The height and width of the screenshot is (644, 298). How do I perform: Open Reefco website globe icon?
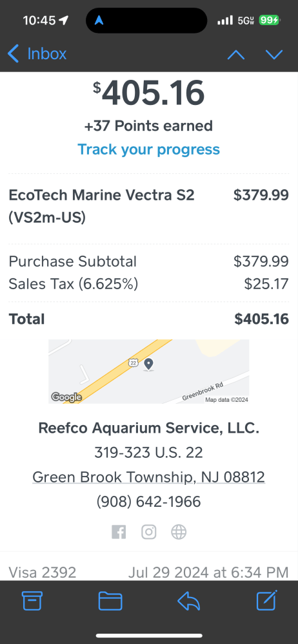[x=179, y=533]
